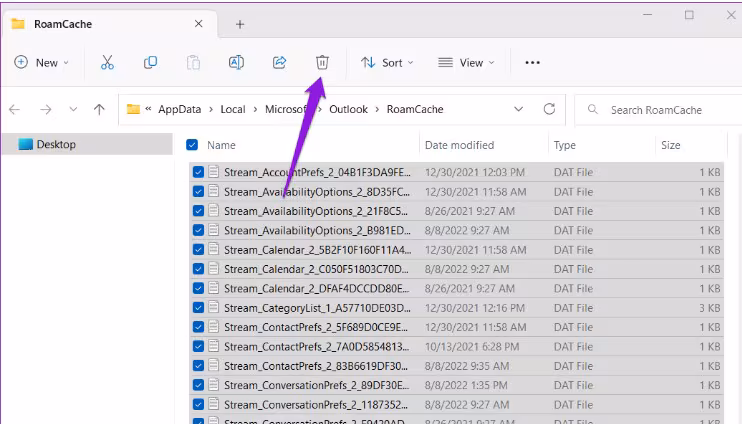Screen dimensions: 742x424
Task: Click the search magnifier icon
Action: [592, 110]
